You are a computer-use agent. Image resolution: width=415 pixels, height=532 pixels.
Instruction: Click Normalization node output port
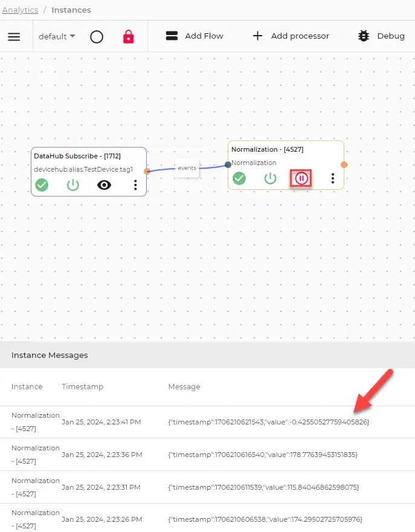point(344,164)
